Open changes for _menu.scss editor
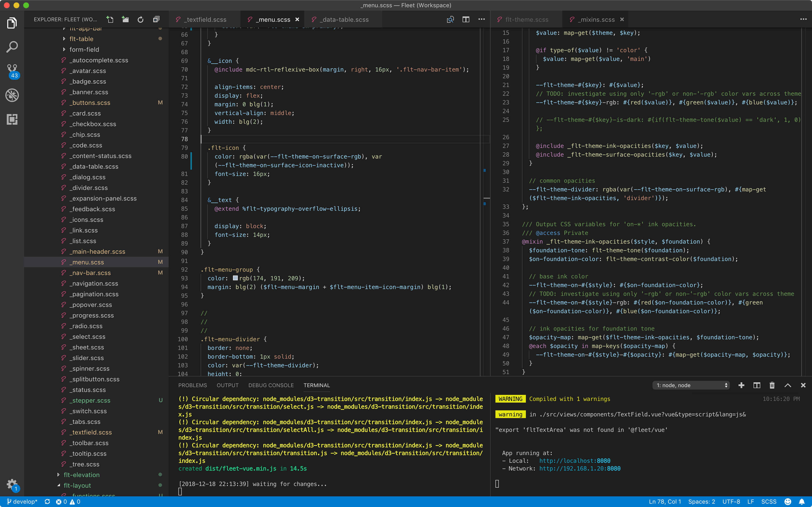The image size is (812, 507). coord(450,19)
